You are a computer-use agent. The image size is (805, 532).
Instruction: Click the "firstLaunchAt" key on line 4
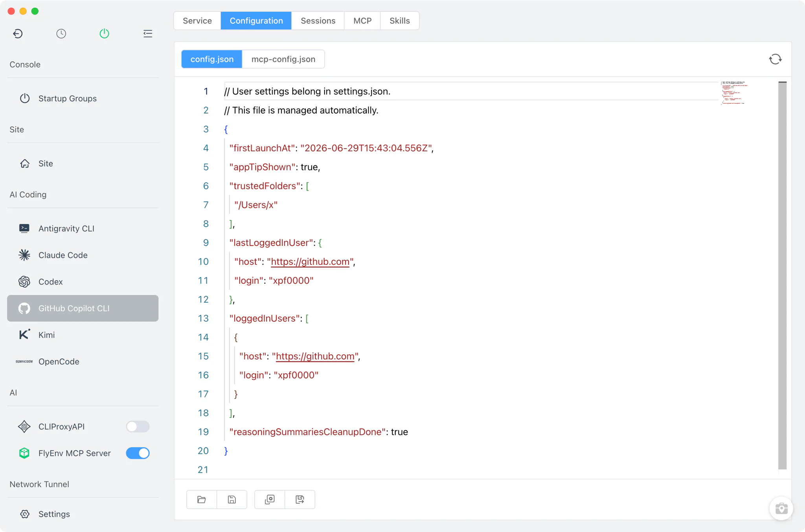point(262,148)
